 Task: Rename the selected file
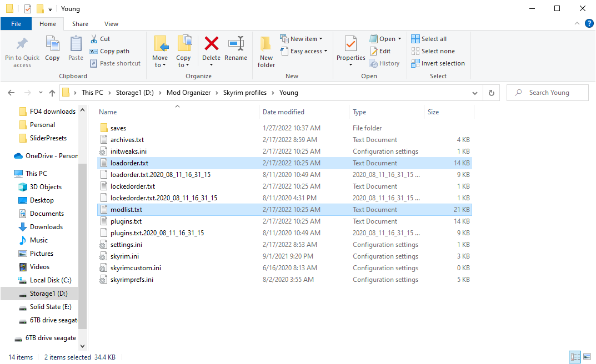pos(236,49)
